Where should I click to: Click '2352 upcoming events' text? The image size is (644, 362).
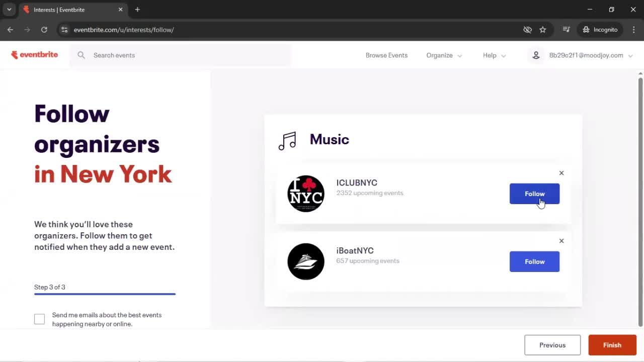point(370,193)
